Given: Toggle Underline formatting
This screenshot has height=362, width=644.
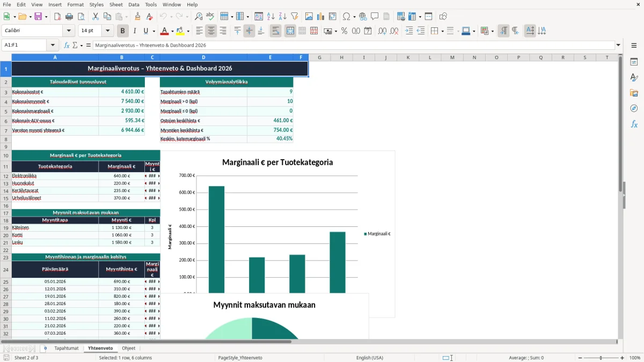Looking at the screenshot, I should pos(145,31).
